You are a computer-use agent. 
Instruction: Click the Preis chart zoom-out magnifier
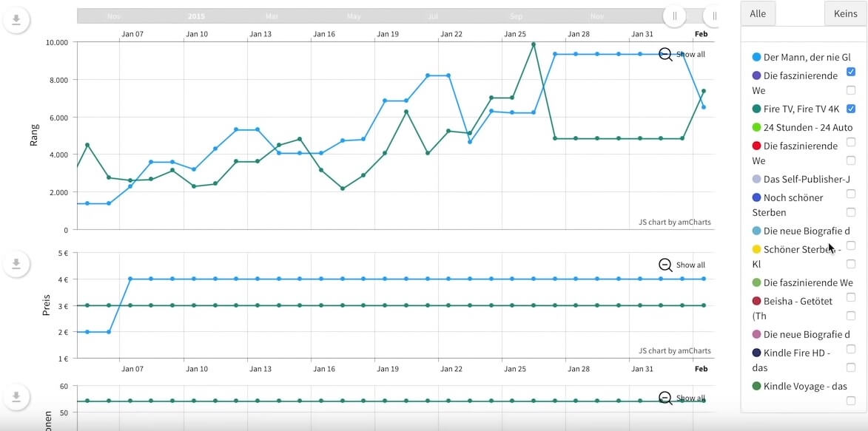click(x=665, y=265)
